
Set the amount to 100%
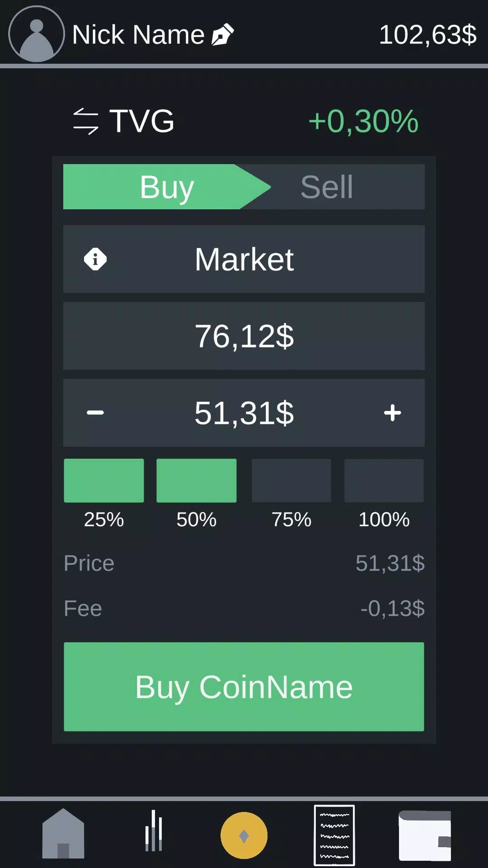[x=384, y=481]
